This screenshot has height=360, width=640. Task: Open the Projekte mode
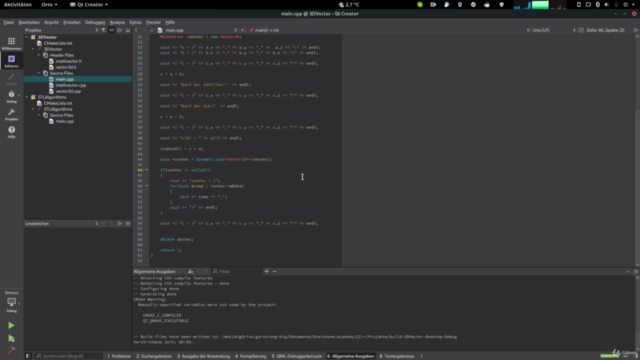point(11,114)
